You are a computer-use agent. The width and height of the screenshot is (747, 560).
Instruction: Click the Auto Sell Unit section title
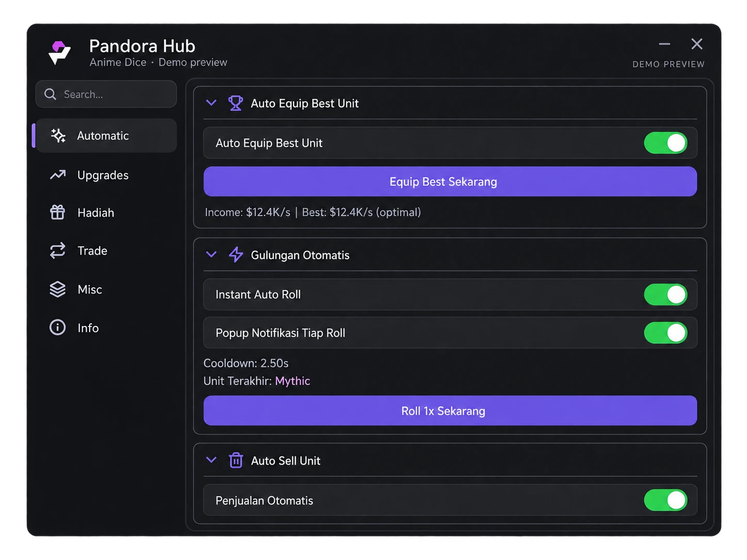coord(286,460)
